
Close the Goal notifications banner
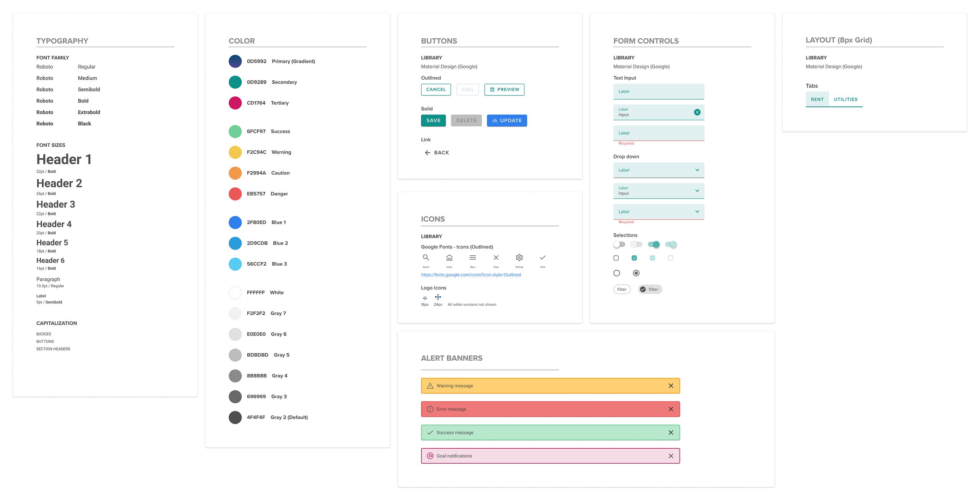point(671,456)
